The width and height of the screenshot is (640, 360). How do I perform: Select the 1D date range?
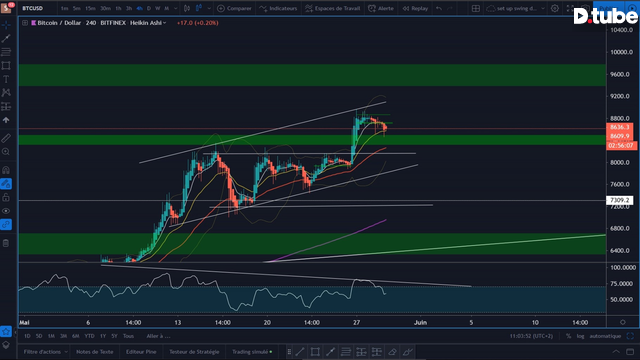point(27,336)
